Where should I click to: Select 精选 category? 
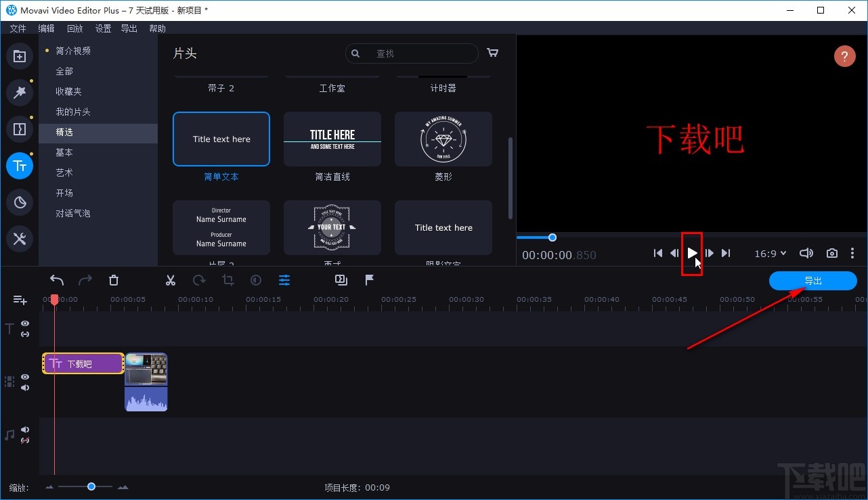(97, 133)
